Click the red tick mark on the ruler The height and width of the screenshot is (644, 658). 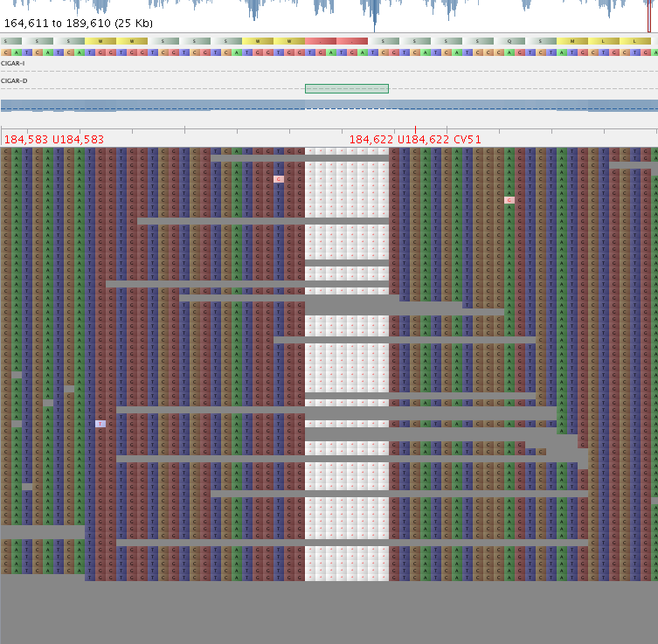[415, 130]
